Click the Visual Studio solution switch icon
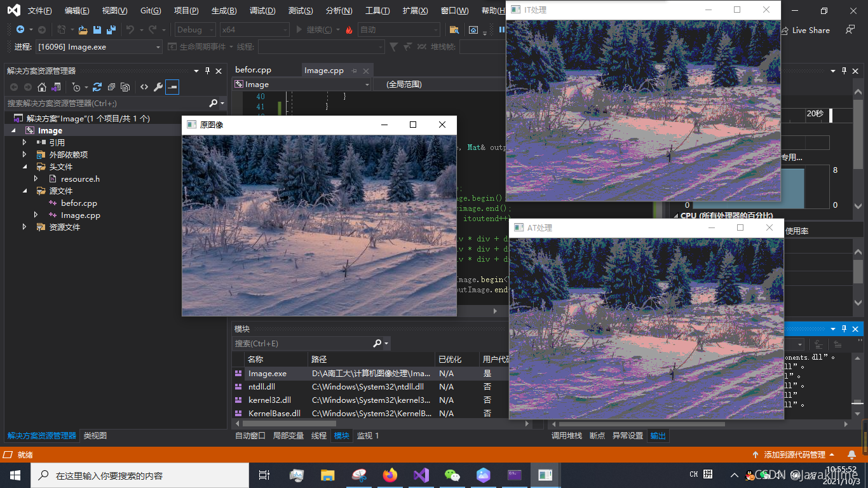Screen dimensions: 868x488 [56, 87]
